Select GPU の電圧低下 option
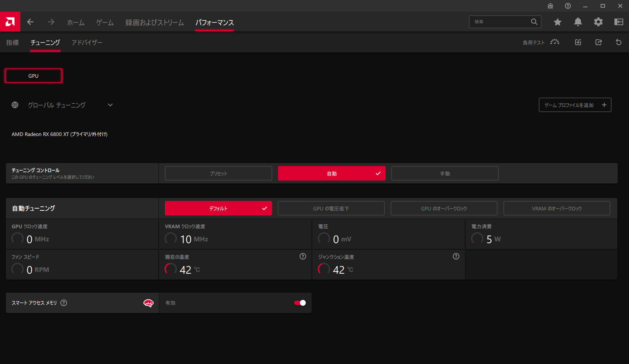 331,208
